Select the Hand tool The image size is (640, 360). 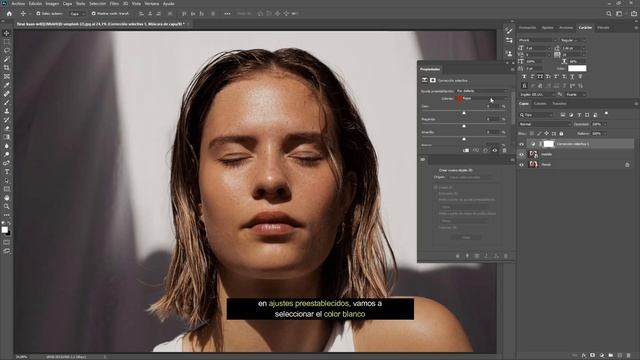pos(7,198)
